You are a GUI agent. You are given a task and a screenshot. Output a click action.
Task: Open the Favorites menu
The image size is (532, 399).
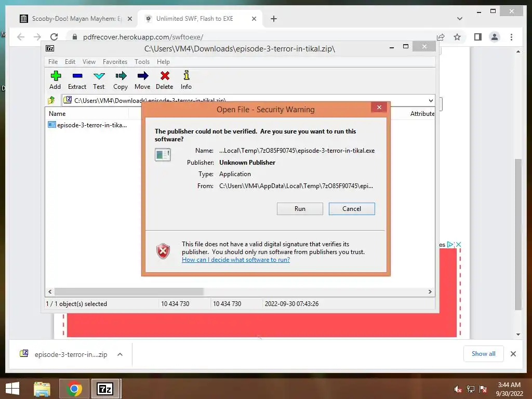[x=115, y=62]
